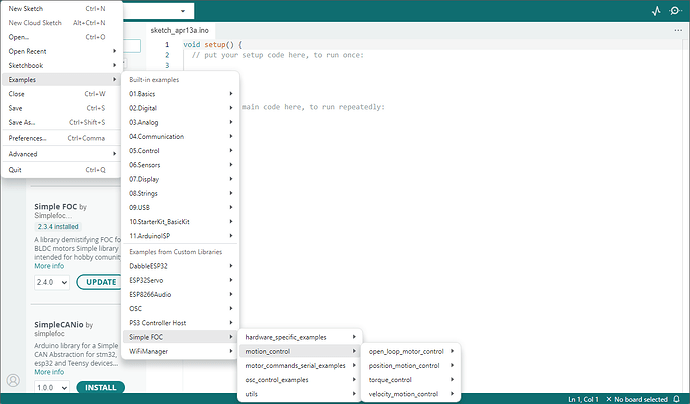
Task: Open hardware_specific_examples submenu
Action: tap(286, 336)
